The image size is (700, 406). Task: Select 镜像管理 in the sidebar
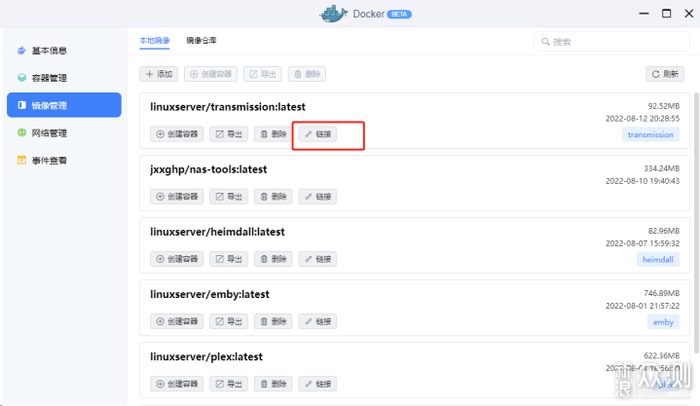point(64,105)
